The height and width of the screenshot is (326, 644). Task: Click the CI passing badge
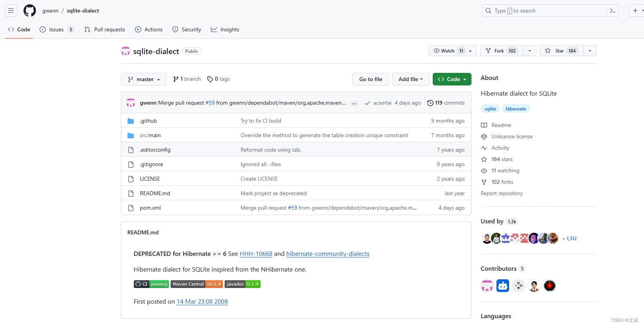151,284
